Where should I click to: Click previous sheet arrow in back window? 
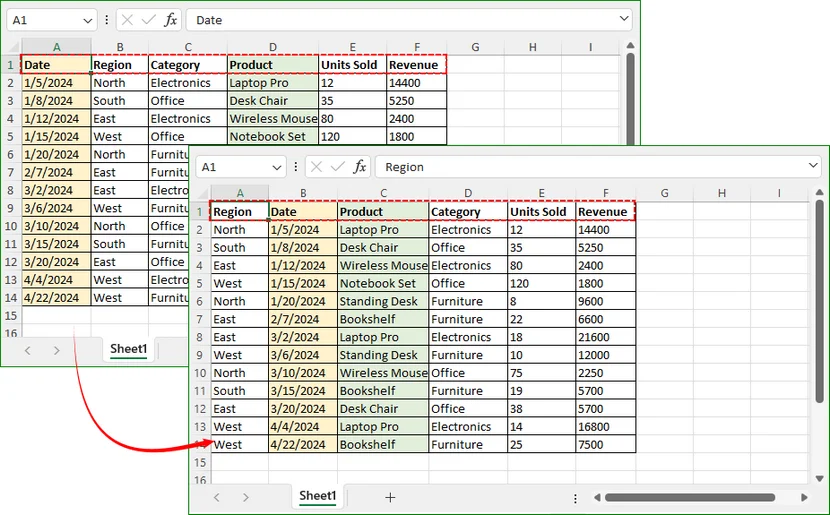(x=28, y=350)
